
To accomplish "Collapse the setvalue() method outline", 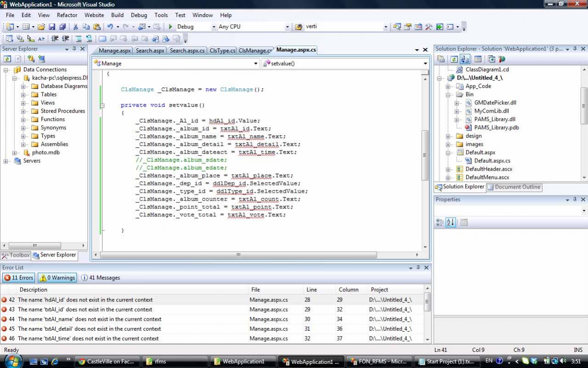I will (x=102, y=105).
